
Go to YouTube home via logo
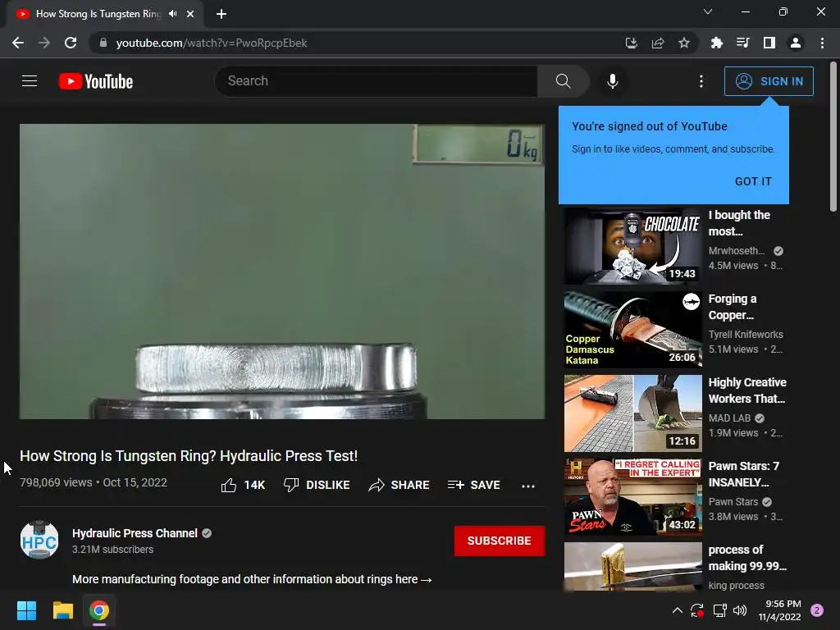[x=96, y=81]
